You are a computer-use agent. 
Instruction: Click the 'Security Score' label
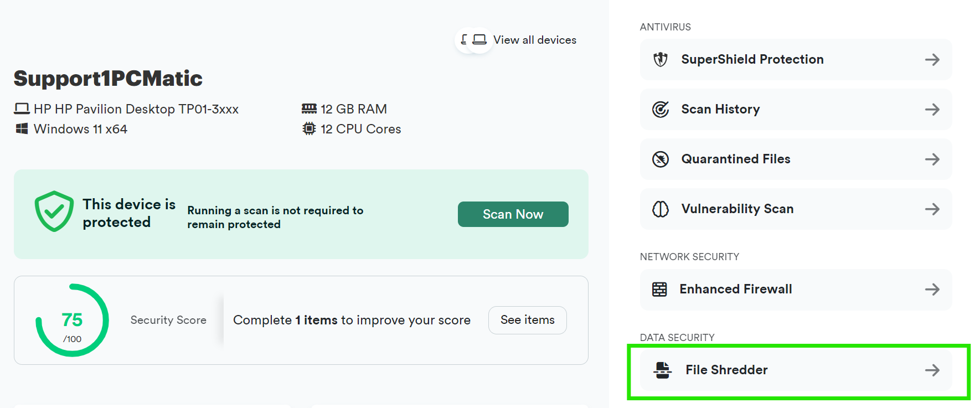[x=168, y=320]
